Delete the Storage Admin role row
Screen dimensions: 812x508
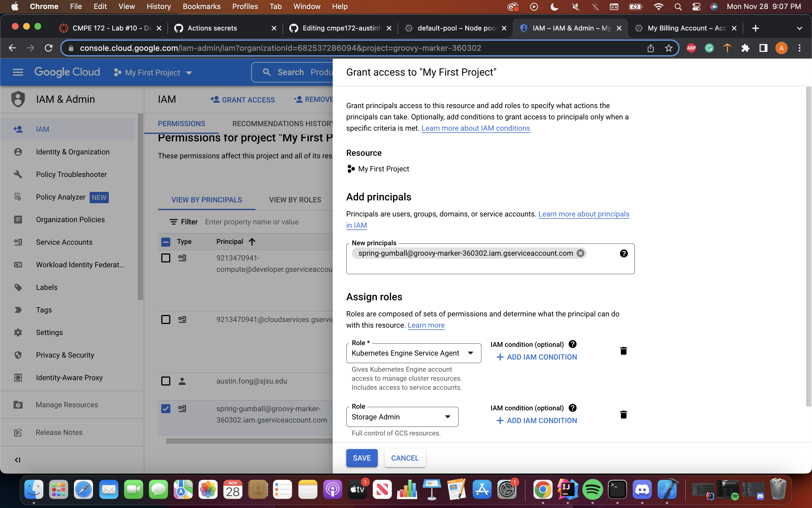point(623,414)
